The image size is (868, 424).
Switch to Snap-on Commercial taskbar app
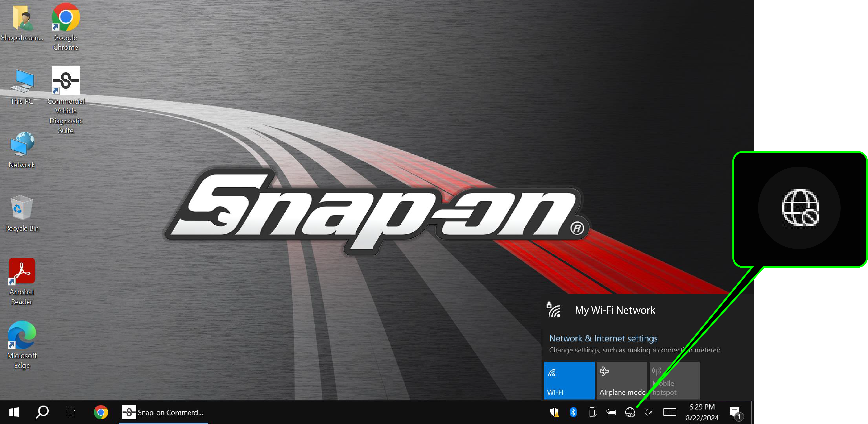(163, 412)
